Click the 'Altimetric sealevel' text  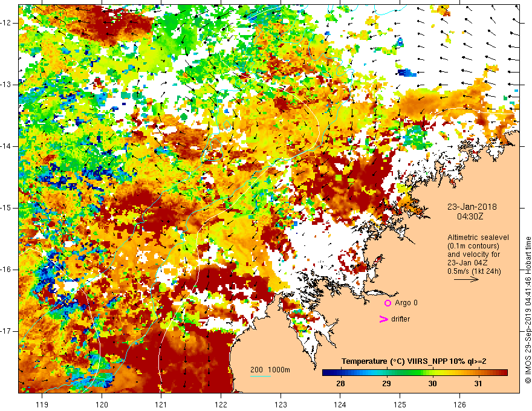click(x=478, y=238)
